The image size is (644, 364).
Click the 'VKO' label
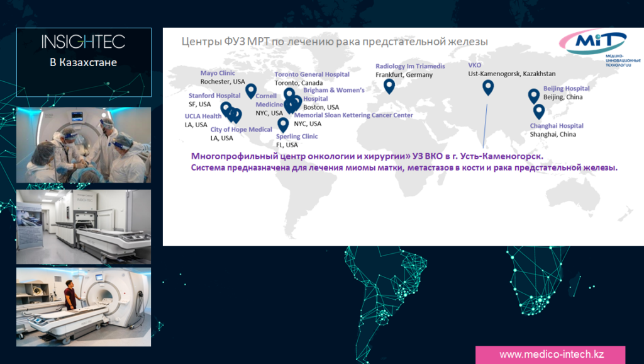point(474,65)
